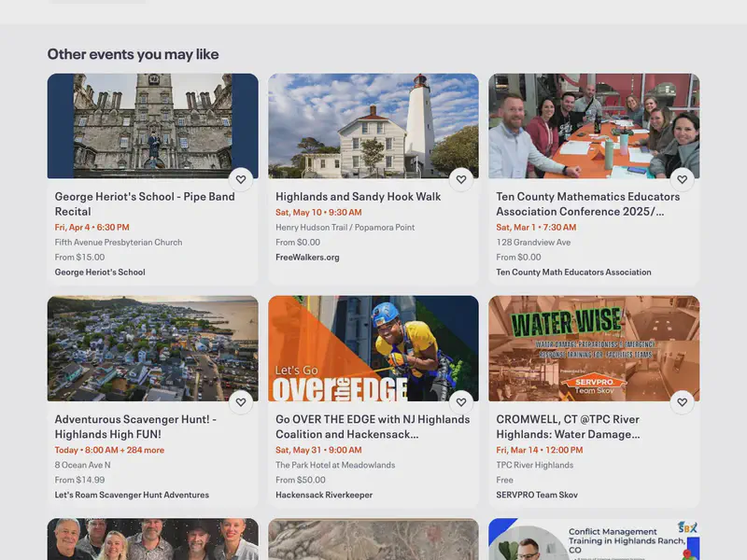
Task: Like the Go OVER THE EDGE event
Action: [461, 402]
